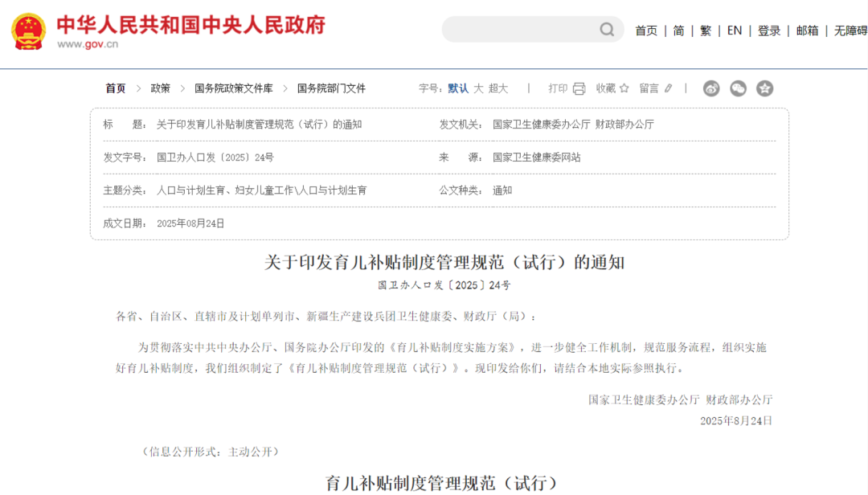Image resolution: width=868 pixels, height=495 pixels.
Task: Click the favorite (收藏) star outline icon
Action: (624, 88)
